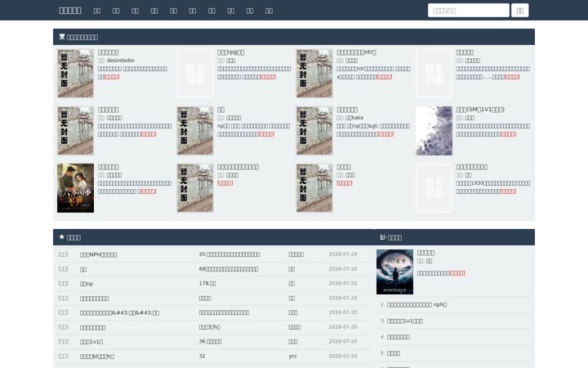
Task: Open ranked item 2 containing "nph"
Action: 416,305
